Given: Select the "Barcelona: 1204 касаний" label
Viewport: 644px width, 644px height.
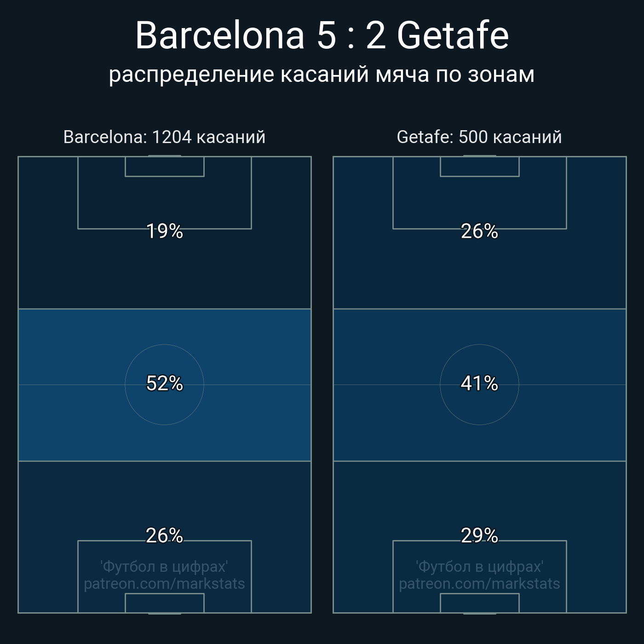Looking at the screenshot, I should click(x=164, y=137).
